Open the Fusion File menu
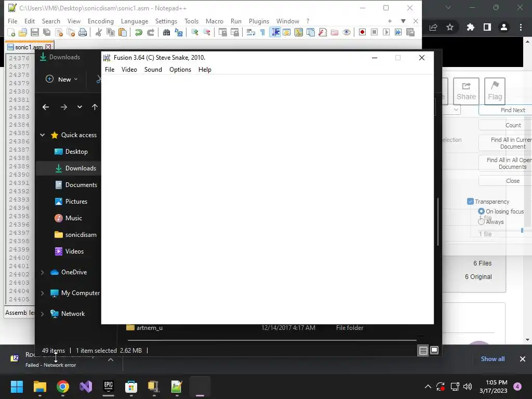The image size is (532, 399). point(110,70)
